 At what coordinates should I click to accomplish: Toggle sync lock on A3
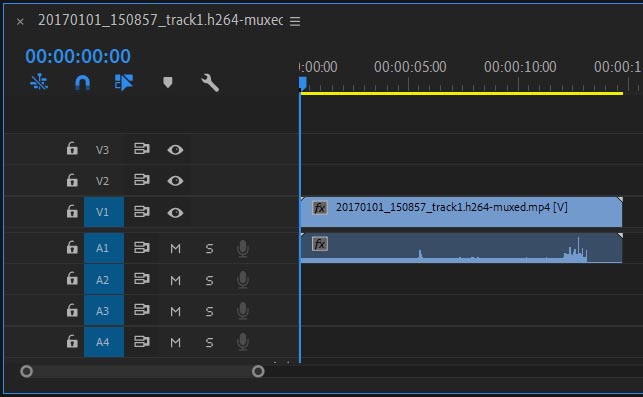point(141,310)
